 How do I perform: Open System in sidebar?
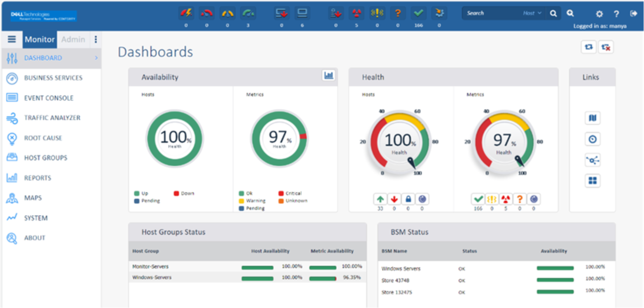tap(52, 218)
